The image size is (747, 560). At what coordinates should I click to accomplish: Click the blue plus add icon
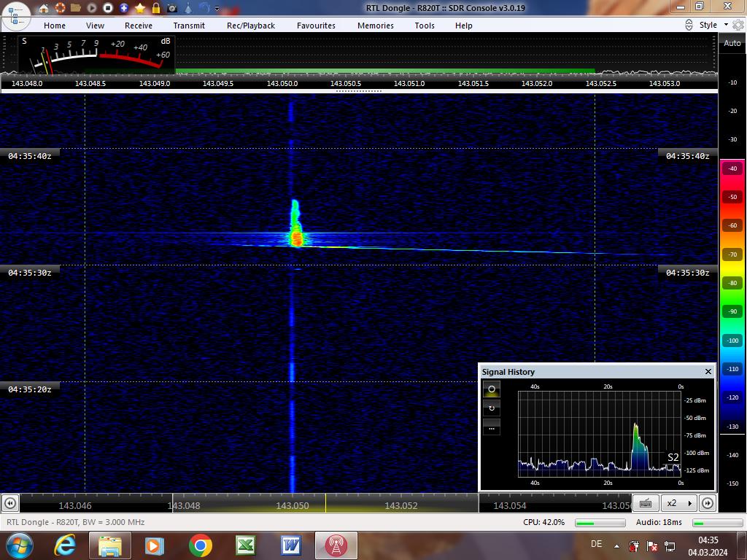pos(124,8)
